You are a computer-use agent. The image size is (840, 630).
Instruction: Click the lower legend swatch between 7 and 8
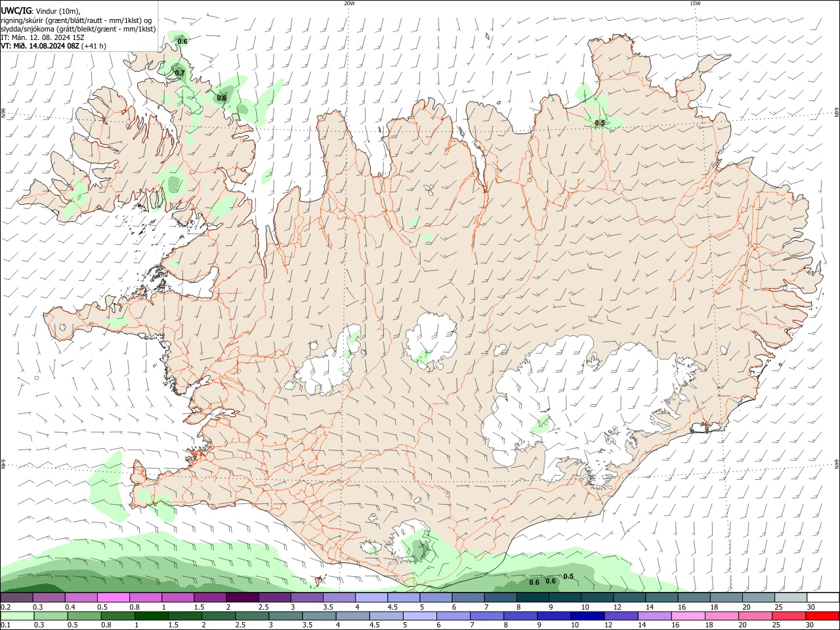coord(487,616)
